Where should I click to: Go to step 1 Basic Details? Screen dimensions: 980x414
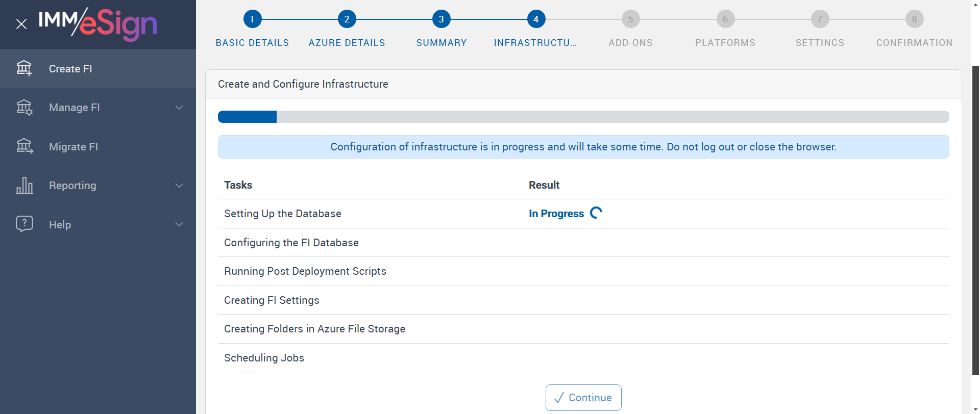point(252,19)
